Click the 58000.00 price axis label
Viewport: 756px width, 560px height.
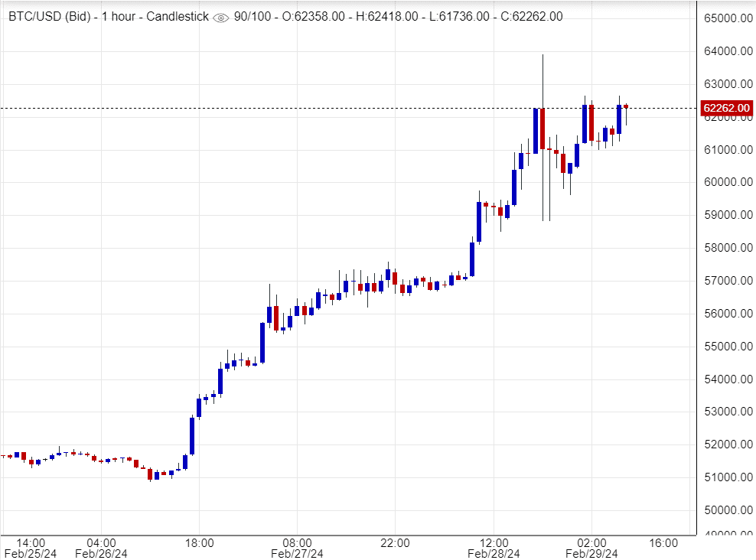(727, 248)
